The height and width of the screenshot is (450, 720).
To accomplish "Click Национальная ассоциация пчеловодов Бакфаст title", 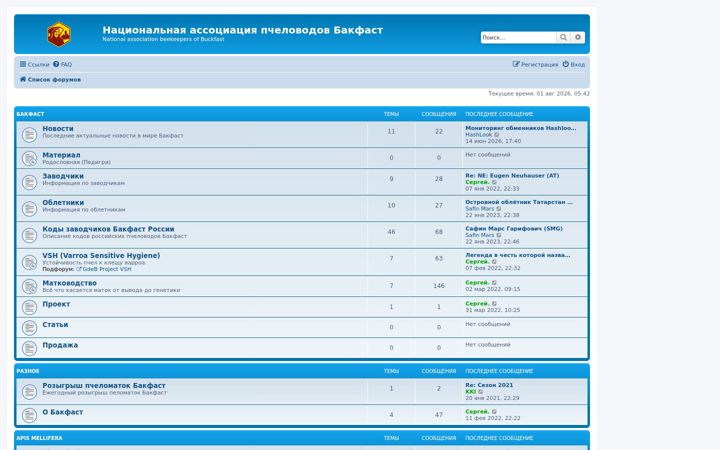I will pyautogui.click(x=242, y=30).
